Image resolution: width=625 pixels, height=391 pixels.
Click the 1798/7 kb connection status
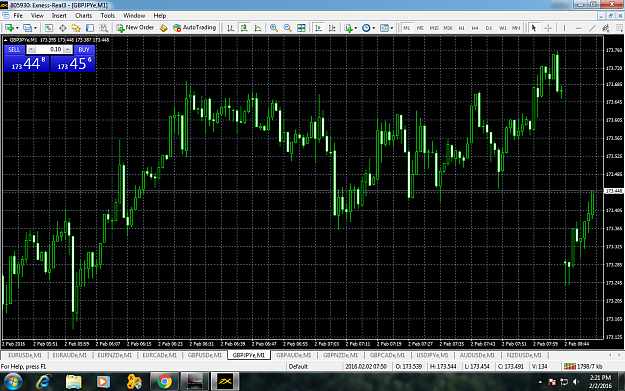[583, 366]
